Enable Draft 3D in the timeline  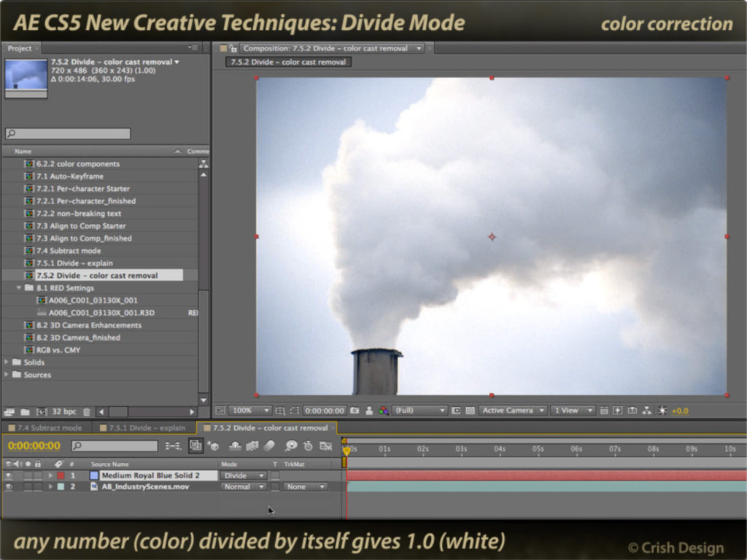tap(214, 446)
